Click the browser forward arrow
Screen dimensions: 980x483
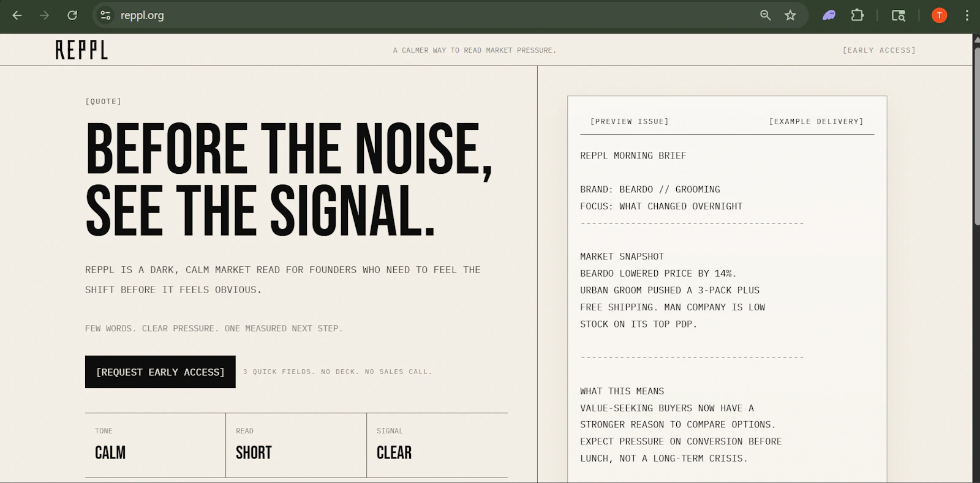[x=44, y=15]
